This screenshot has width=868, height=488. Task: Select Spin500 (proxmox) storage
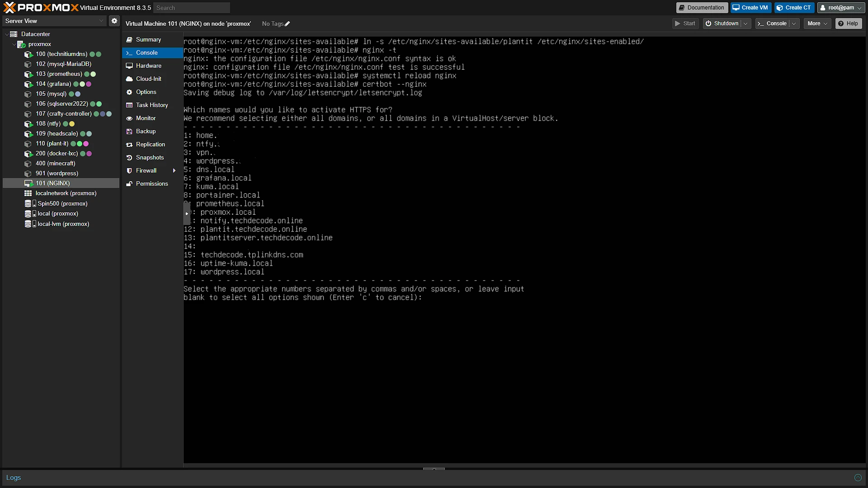(x=62, y=204)
